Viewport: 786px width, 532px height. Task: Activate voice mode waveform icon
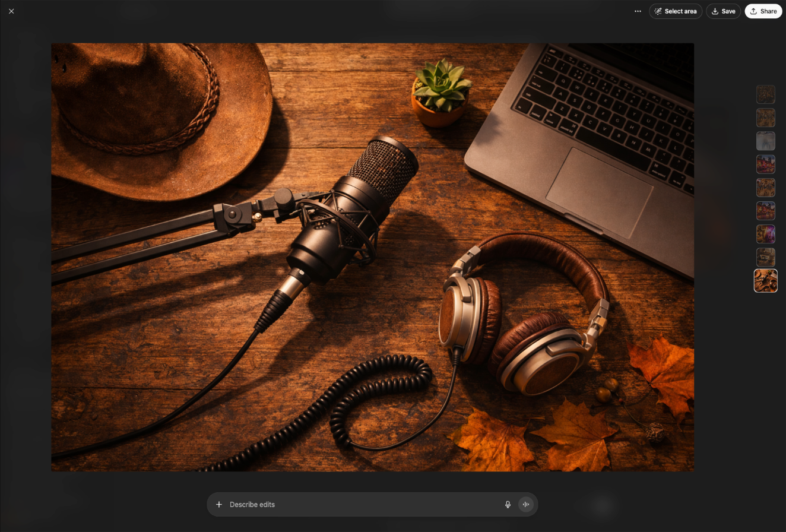click(x=526, y=505)
